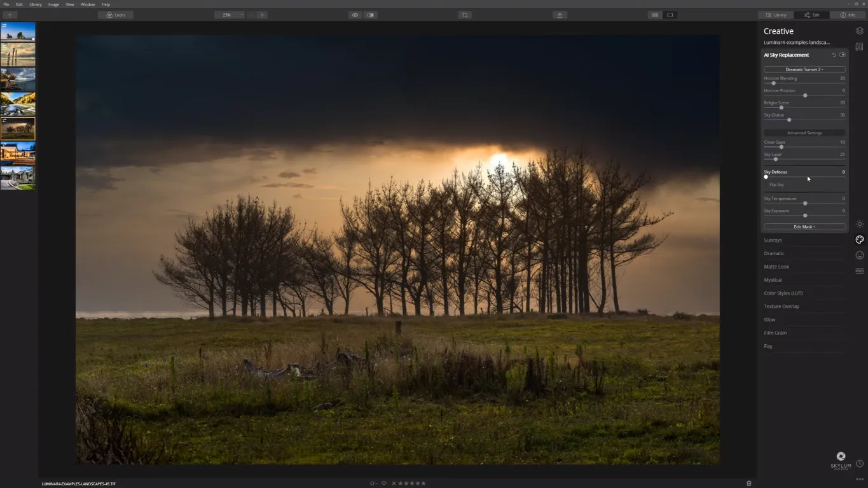Click the trash delete icon
This screenshot has height=488, width=868.
pos(748,484)
